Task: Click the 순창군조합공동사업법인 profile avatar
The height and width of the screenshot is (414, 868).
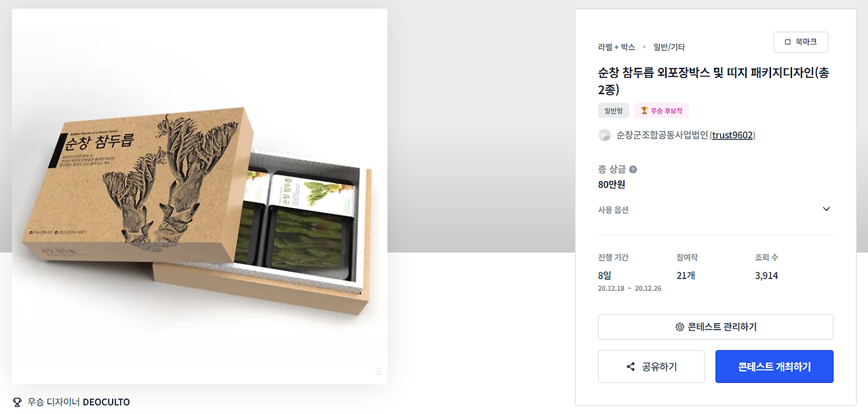Action: click(x=604, y=135)
